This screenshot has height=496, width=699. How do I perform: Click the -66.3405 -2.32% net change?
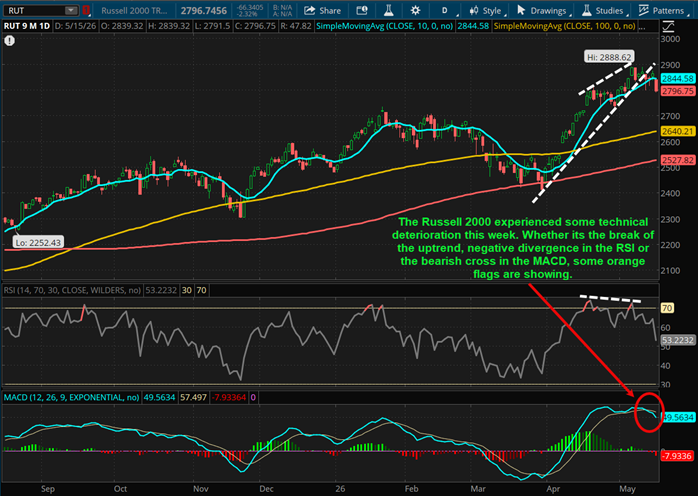250,11
